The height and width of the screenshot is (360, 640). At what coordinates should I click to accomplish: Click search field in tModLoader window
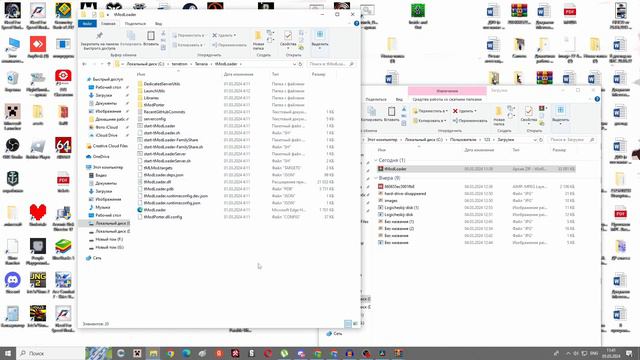pyautogui.click(x=331, y=64)
